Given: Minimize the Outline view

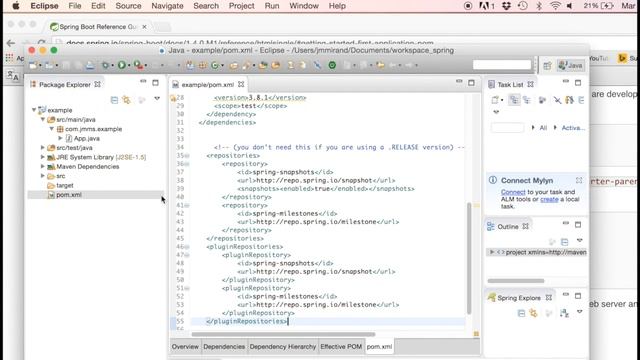Looking at the screenshot, I should point(565,224).
